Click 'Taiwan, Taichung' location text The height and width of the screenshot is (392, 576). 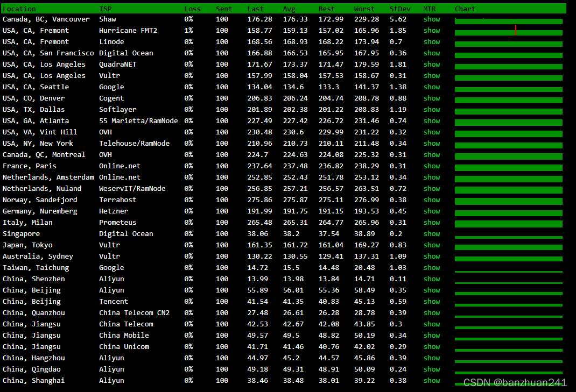pyautogui.click(x=36, y=268)
